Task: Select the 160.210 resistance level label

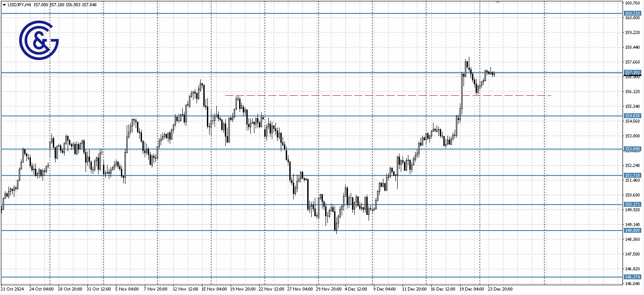Action: coord(633,13)
